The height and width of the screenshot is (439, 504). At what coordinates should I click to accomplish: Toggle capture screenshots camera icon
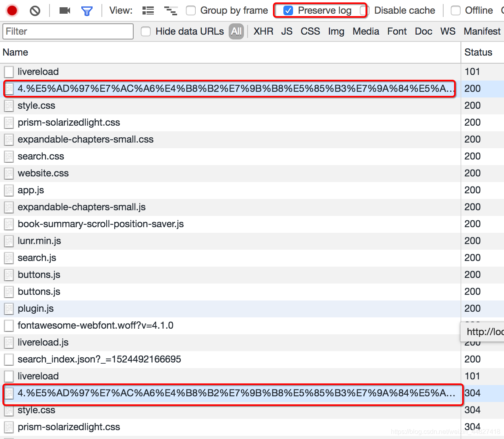(65, 10)
